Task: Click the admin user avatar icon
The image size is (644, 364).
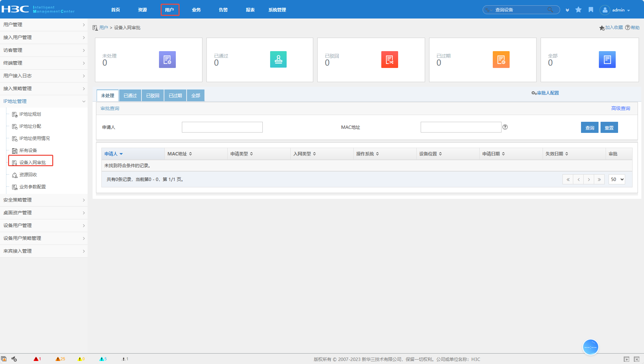Action: click(605, 10)
